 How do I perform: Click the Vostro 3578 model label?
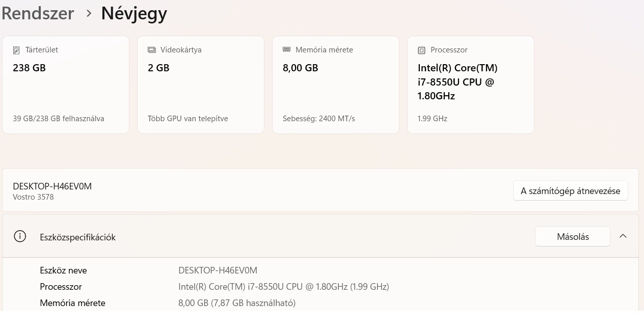click(33, 197)
